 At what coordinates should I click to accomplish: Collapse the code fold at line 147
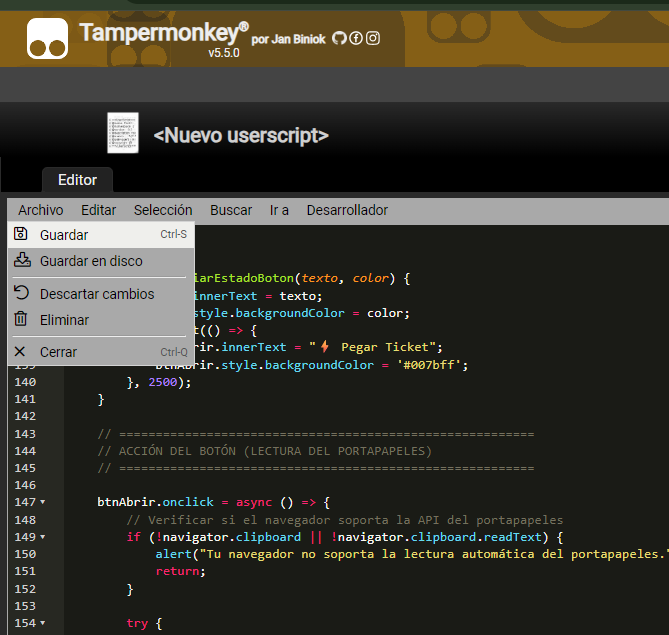(x=43, y=502)
